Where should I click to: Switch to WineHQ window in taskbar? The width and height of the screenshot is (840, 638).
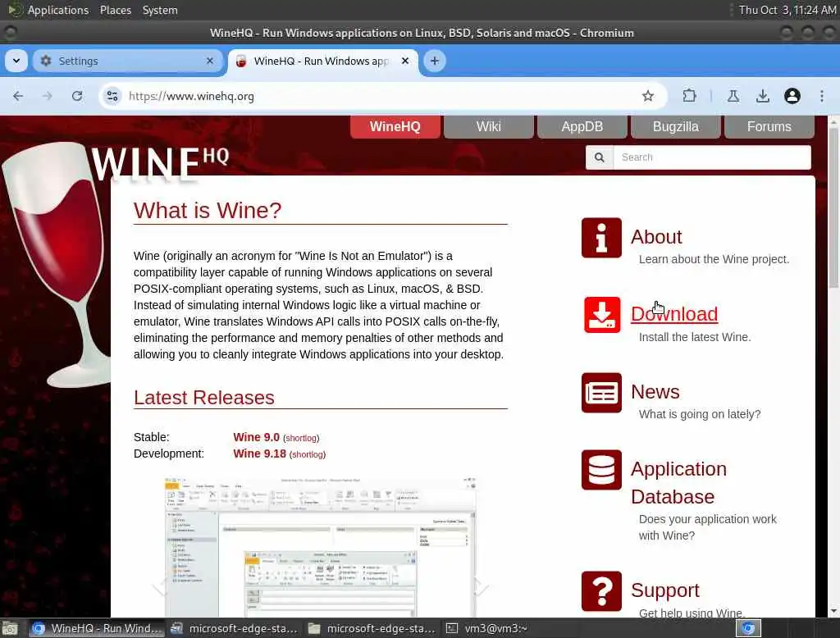[96, 628]
